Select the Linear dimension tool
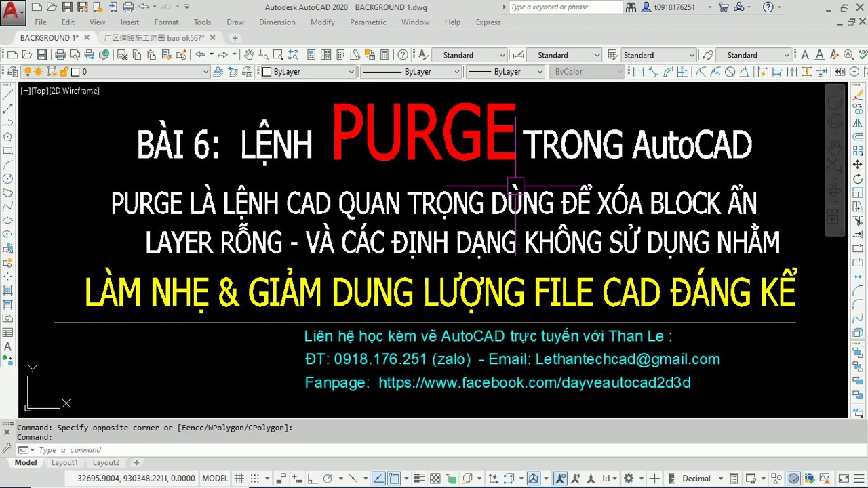Screen dimensions: 868x488 (638, 72)
